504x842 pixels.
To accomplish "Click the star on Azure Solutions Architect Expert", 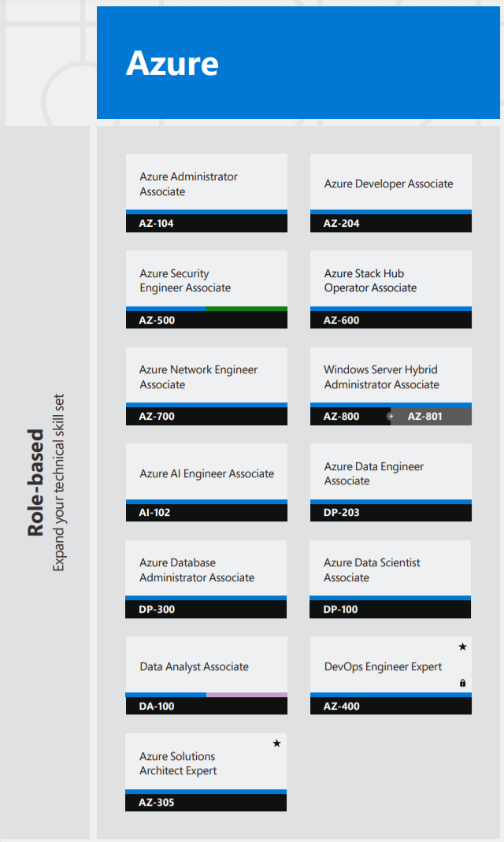I will [276, 743].
